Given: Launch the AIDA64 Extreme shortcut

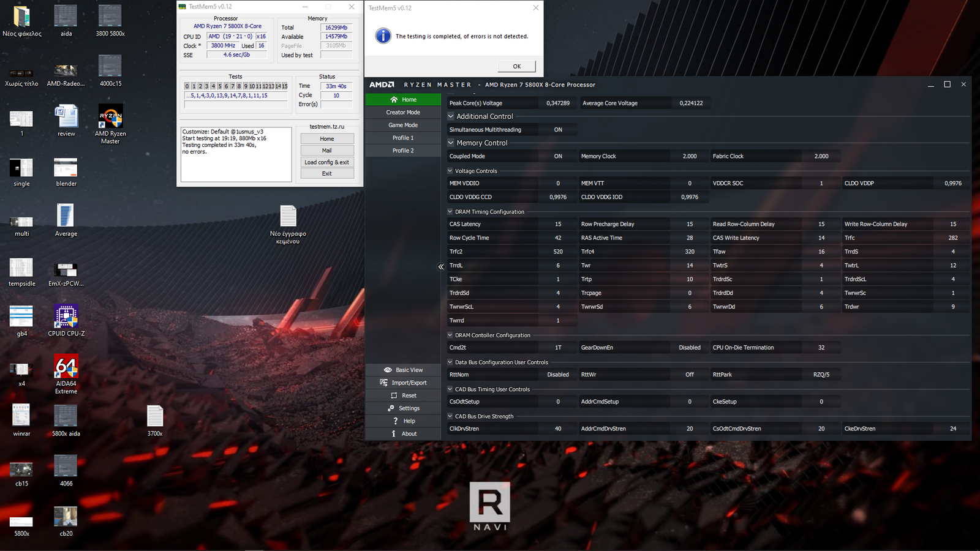Looking at the screenshot, I should click(x=66, y=374).
